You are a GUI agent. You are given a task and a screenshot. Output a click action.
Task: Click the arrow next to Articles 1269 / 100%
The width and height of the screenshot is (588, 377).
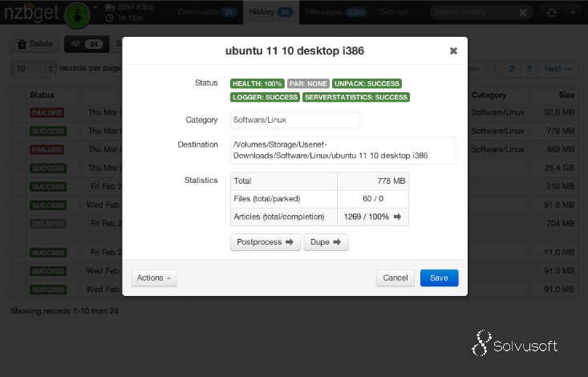[398, 217]
